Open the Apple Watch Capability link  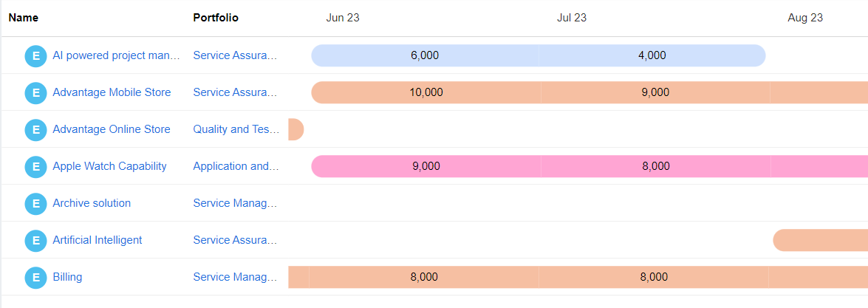tap(109, 166)
